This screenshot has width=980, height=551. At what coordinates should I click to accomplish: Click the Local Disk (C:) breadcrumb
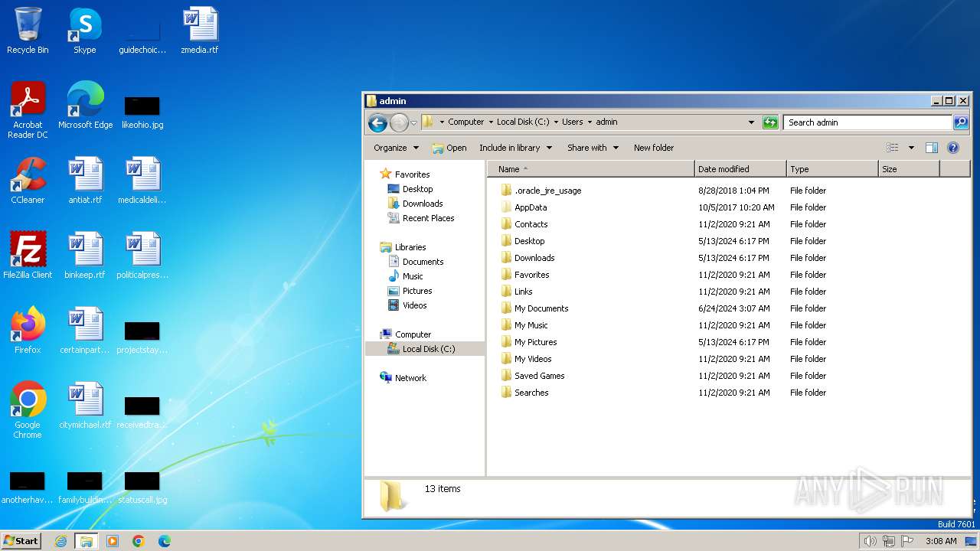click(x=523, y=122)
